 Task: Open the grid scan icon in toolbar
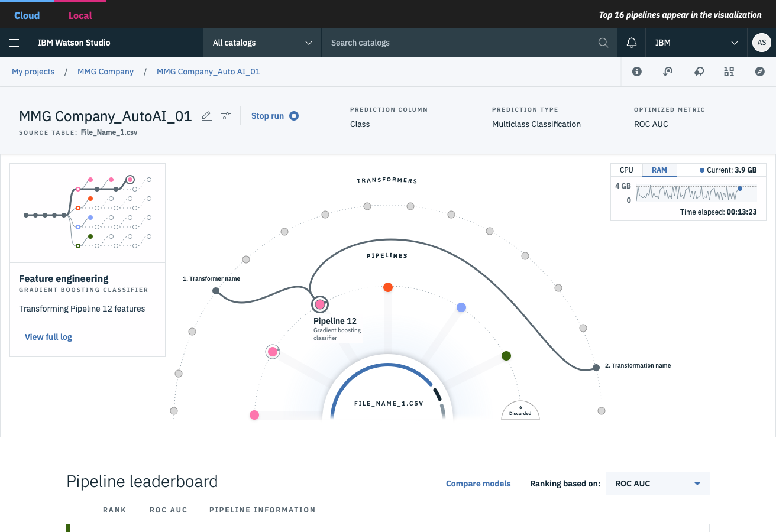pyautogui.click(x=729, y=72)
